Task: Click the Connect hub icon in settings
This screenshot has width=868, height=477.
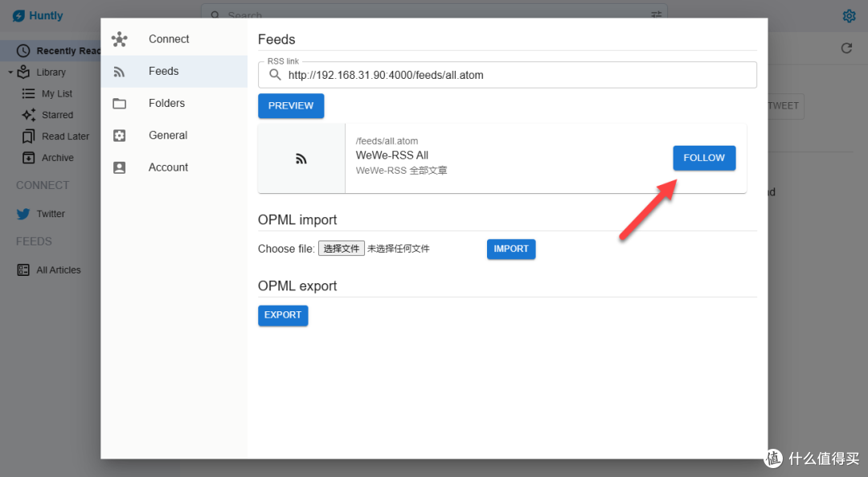Action: click(x=120, y=39)
